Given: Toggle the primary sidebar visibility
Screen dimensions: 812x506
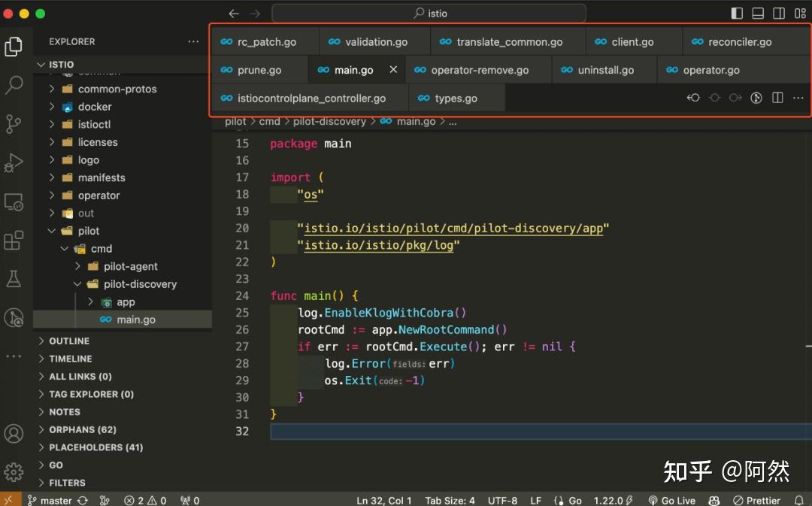Looking at the screenshot, I should coord(735,13).
